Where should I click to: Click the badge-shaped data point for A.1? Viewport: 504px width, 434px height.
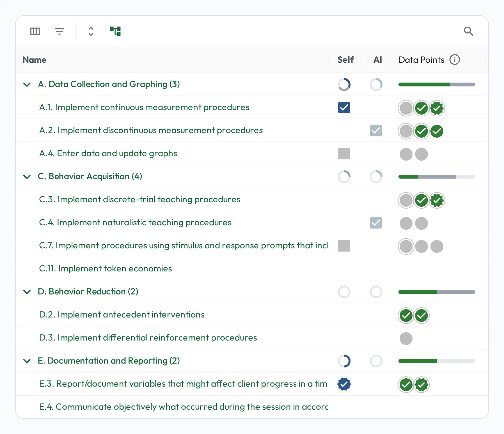tap(437, 108)
